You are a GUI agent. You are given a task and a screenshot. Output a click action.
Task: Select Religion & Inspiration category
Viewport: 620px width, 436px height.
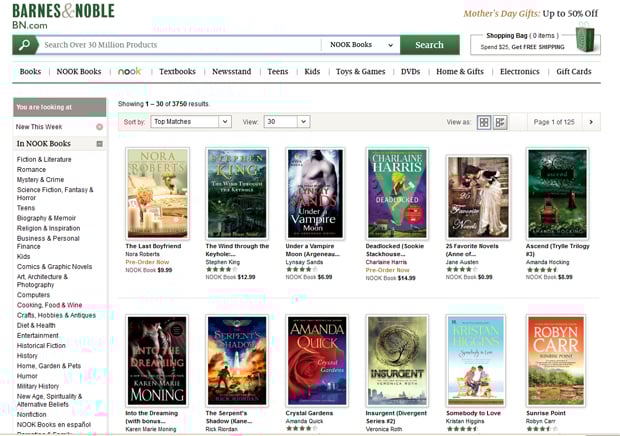(x=48, y=228)
